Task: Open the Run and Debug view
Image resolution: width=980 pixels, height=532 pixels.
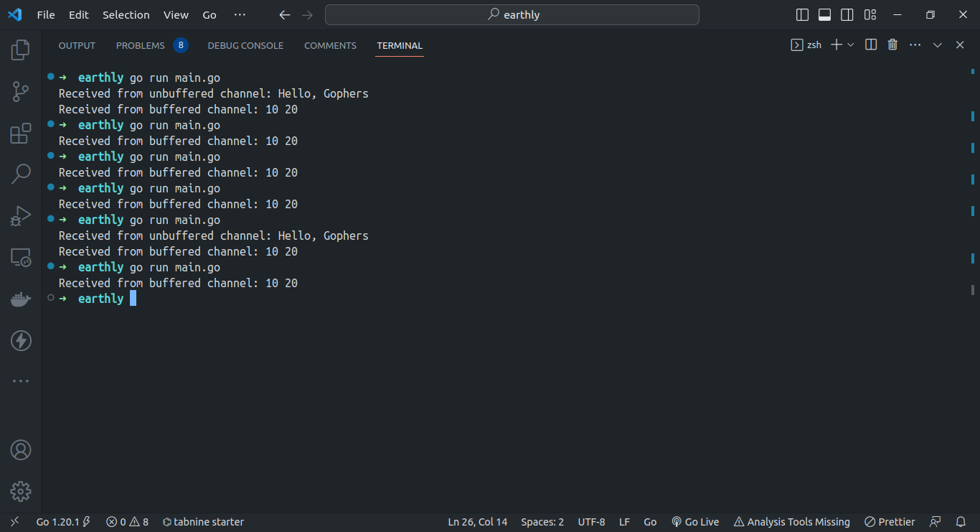Action: click(x=21, y=215)
